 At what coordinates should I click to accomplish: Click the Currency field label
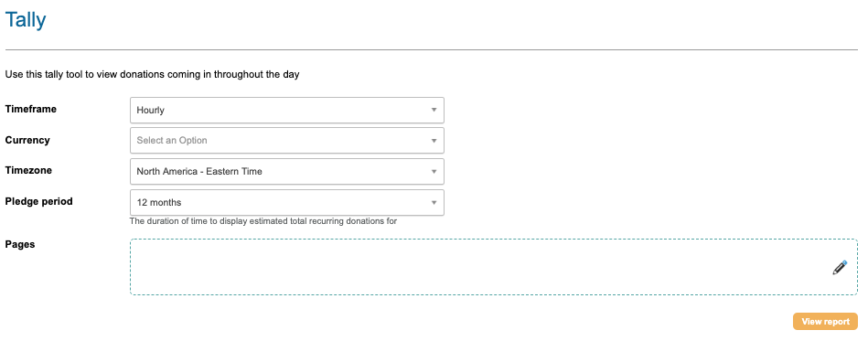click(27, 140)
